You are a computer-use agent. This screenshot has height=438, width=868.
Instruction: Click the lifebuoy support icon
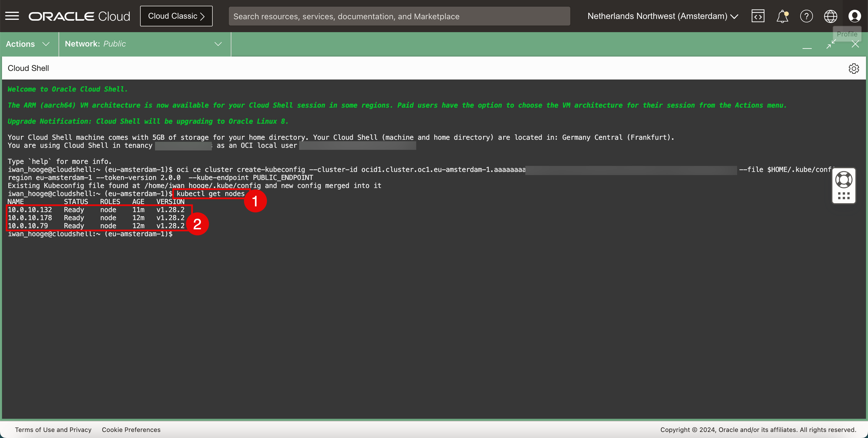click(844, 180)
